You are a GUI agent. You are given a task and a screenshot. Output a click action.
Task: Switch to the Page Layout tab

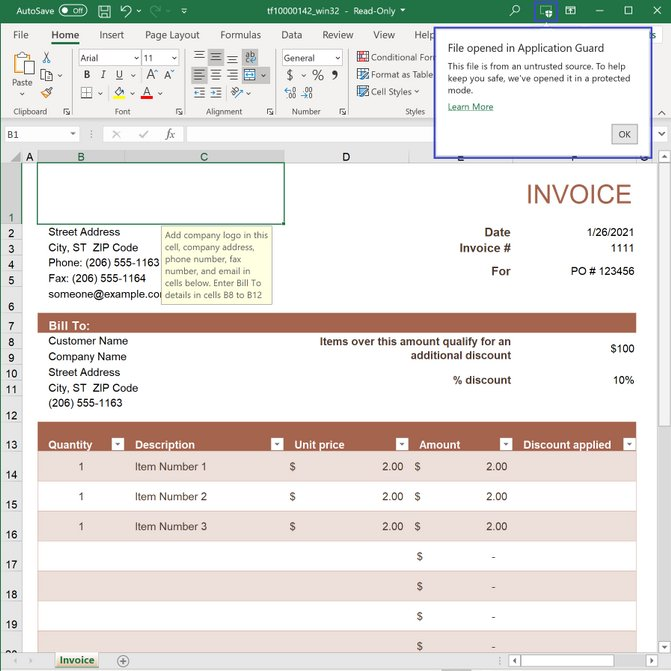coord(172,35)
